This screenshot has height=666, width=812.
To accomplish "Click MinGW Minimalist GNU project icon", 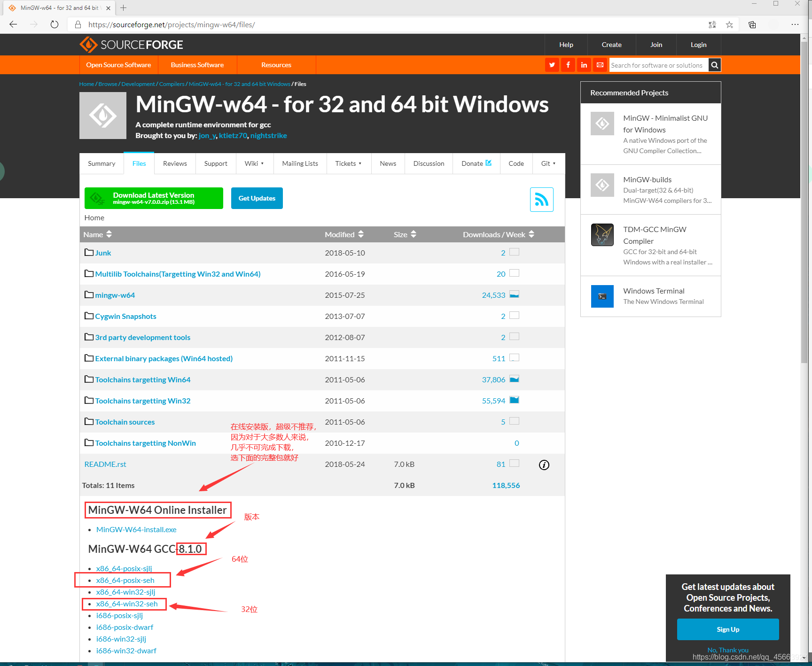I will pyautogui.click(x=602, y=124).
